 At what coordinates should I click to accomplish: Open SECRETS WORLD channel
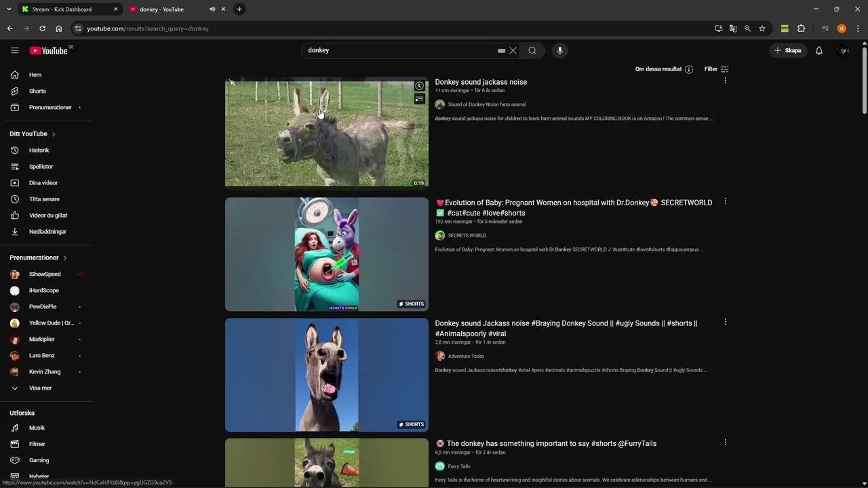click(x=467, y=235)
